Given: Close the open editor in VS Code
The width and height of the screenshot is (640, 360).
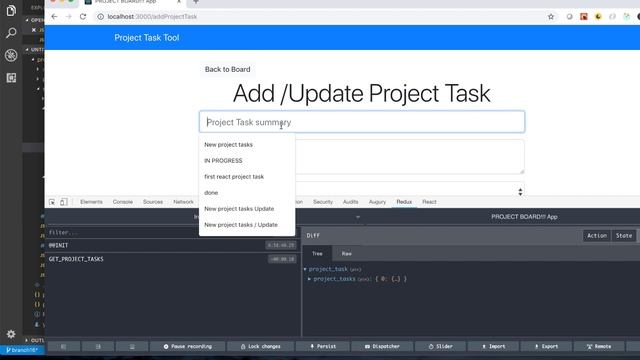Looking at the screenshot, I should pos(34,30).
